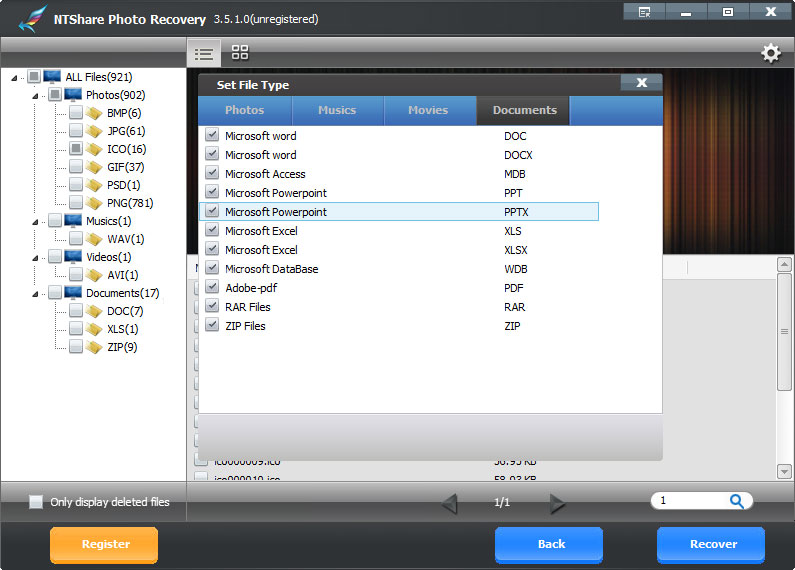This screenshot has height=570, width=795.
Task: Uncheck the Adobe-pdf type
Action: 212,287
